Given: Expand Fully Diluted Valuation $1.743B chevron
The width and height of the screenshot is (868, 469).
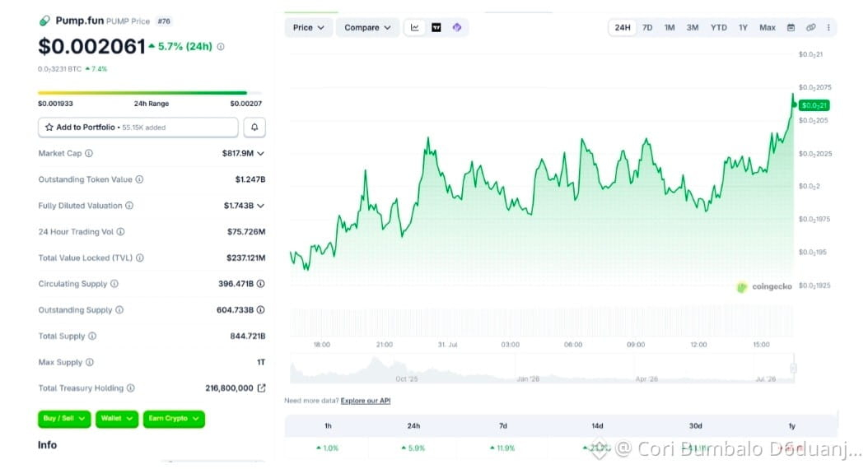Looking at the screenshot, I should [x=261, y=206].
